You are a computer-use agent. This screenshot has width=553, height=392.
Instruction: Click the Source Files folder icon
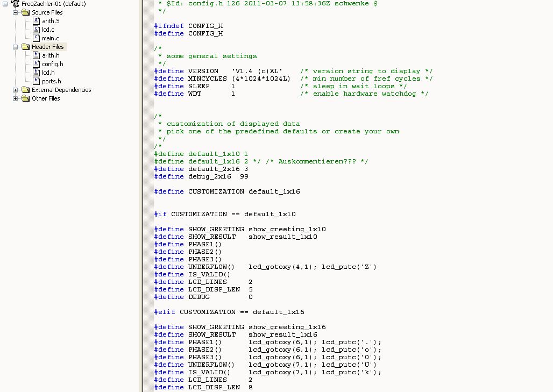click(x=25, y=12)
